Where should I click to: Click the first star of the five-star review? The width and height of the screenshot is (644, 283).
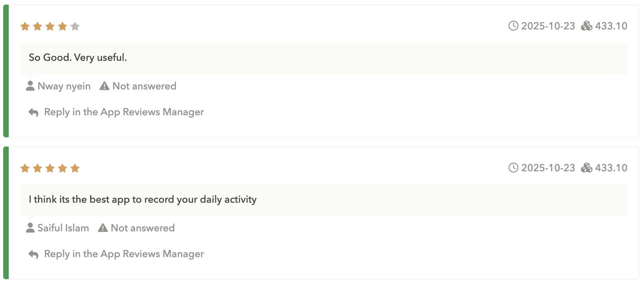(x=25, y=168)
